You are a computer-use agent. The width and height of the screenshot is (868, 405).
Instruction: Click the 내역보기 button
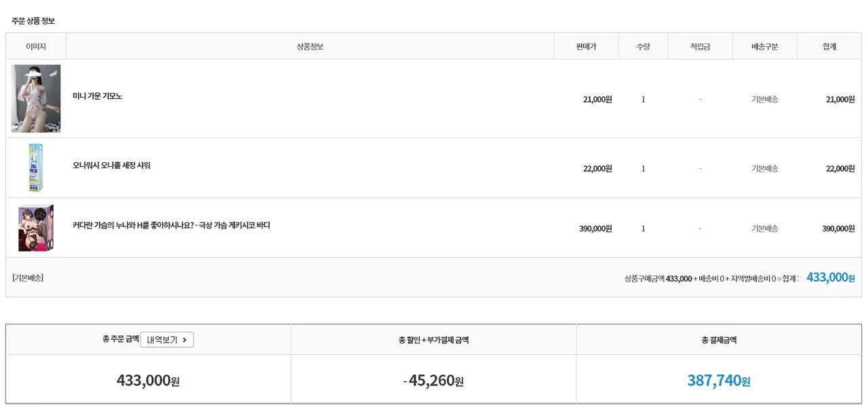click(x=167, y=340)
